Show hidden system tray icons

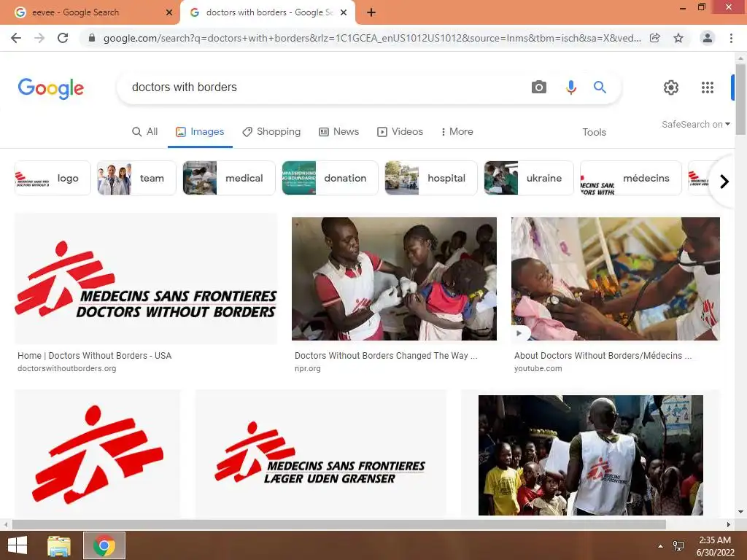(660, 546)
